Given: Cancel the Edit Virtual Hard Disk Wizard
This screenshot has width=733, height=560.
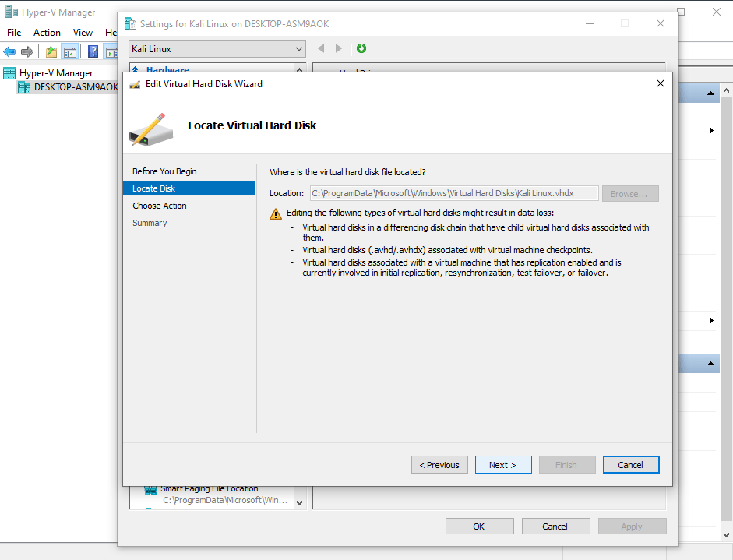Looking at the screenshot, I should 631,465.
